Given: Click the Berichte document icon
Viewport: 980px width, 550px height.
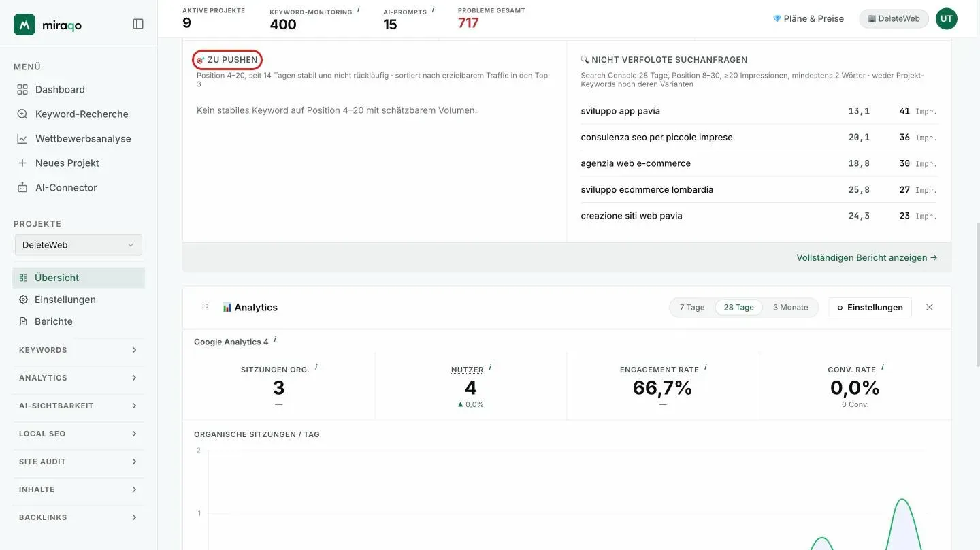Looking at the screenshot, I should tap(23, 321).
